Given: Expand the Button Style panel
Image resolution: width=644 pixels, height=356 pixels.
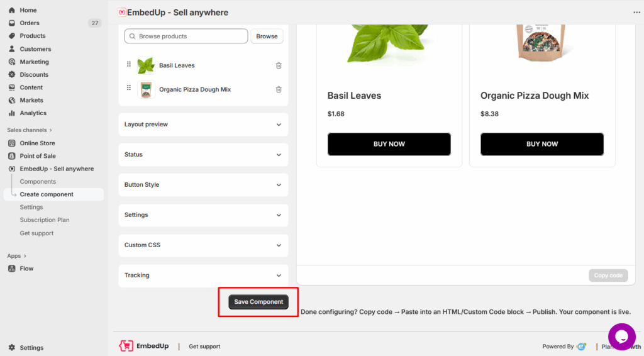Looking at the screenshot, I should click(x=203, y=185).
